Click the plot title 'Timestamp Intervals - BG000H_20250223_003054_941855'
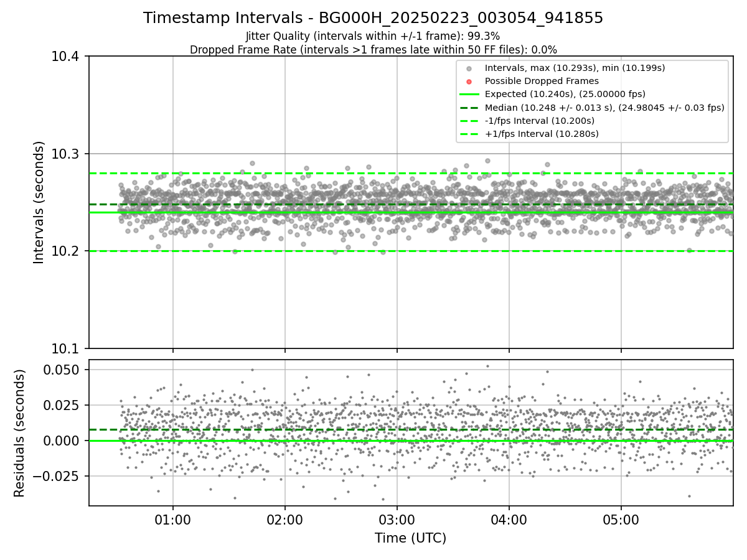This screenshot has height=560, width=747. (373, 18)
